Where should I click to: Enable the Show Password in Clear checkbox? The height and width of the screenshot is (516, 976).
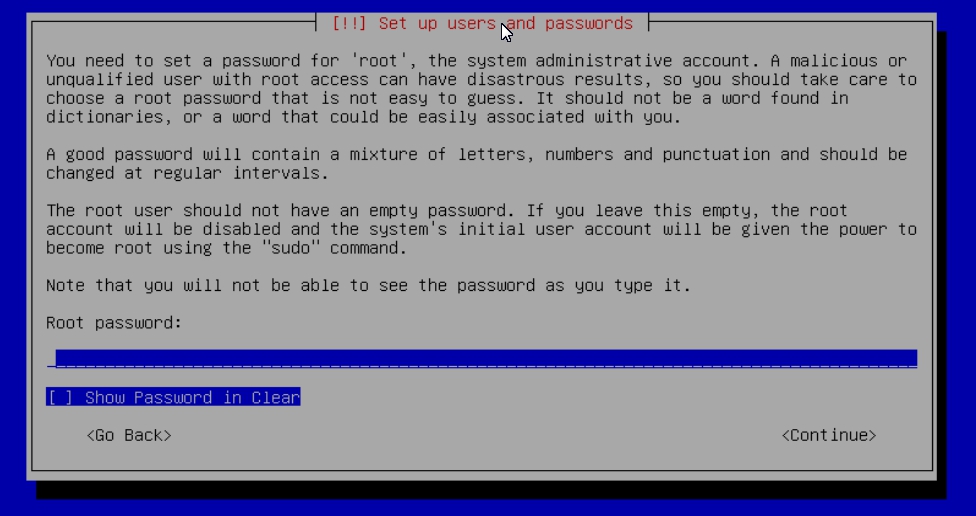pyautogui.click(x=173, y=397)
